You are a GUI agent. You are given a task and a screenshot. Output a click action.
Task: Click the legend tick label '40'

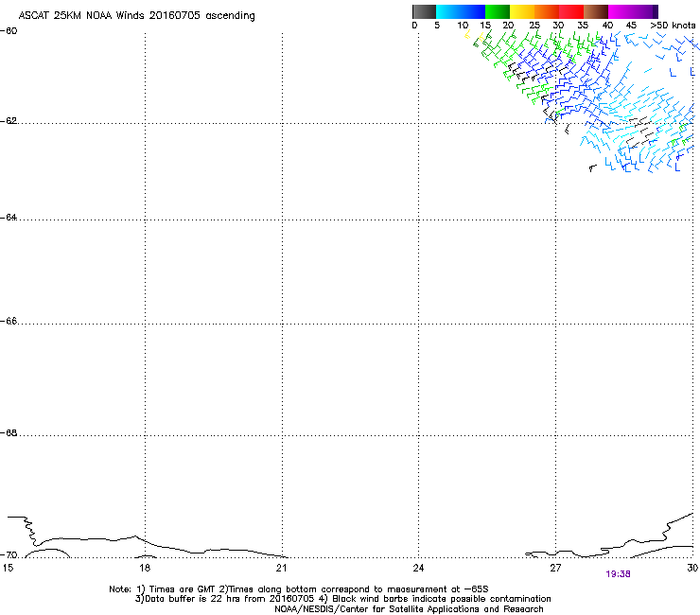[607, 26]
